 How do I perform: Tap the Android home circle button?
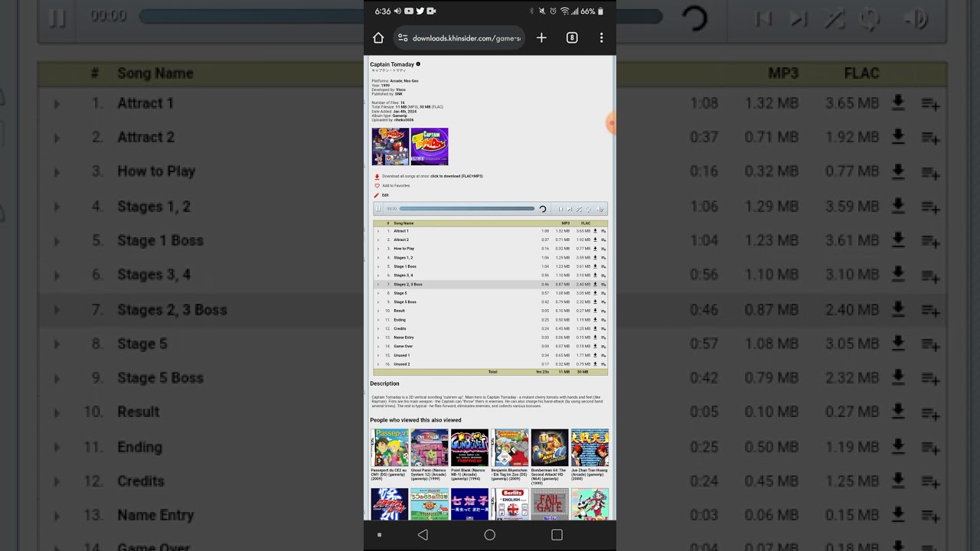pos(490,535)
